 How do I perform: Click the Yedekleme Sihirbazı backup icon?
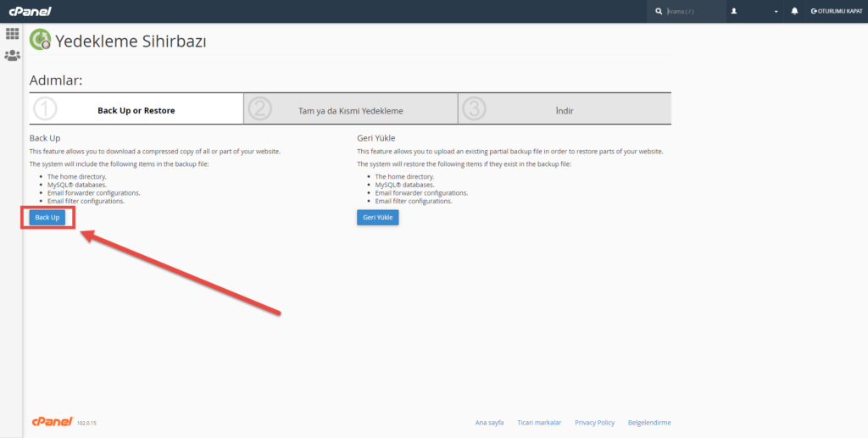pyautogui.click(x=40, y=40)
